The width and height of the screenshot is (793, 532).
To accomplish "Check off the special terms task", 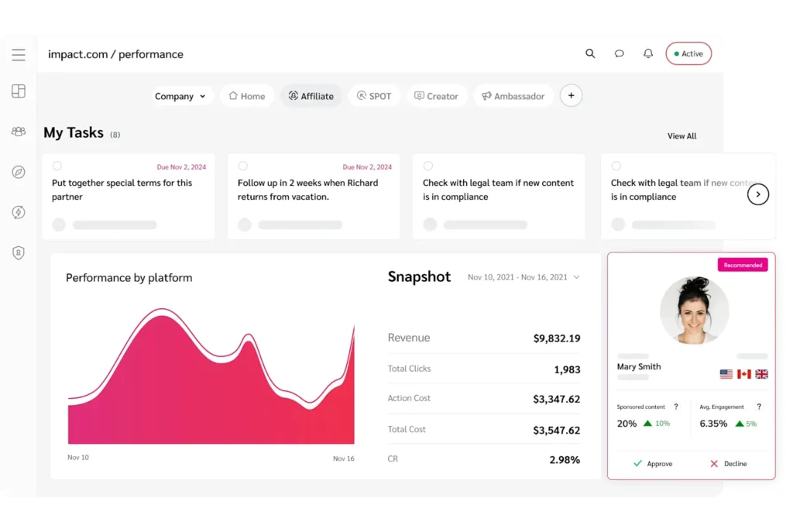I will 57,165.
